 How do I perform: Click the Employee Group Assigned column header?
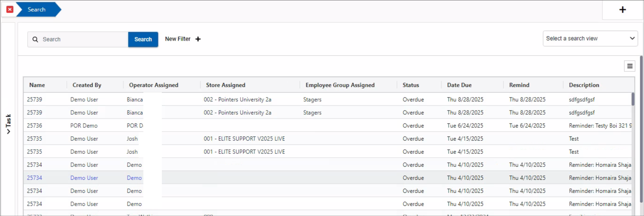pyautogui.click(x=340, y=85)
